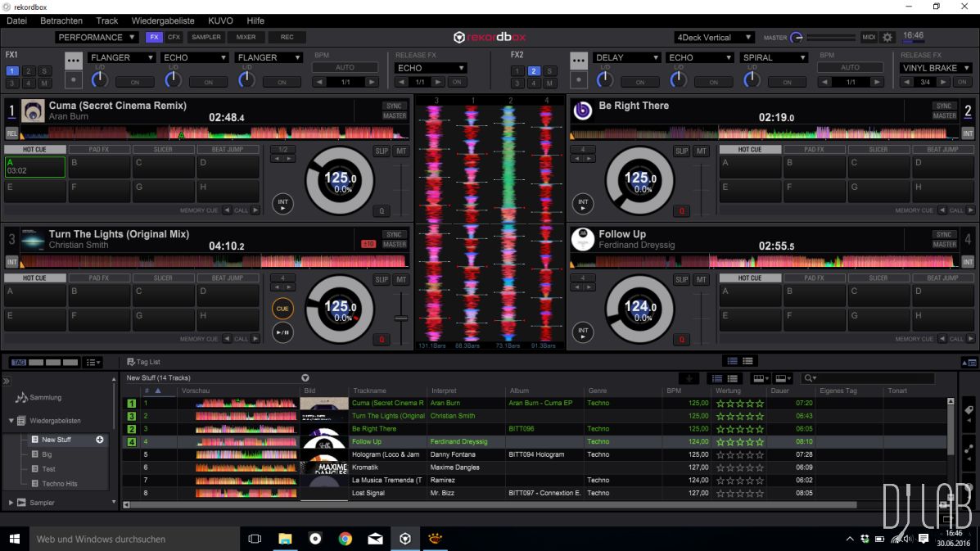Click the REC button in top bar
Viewport: 980px width, 551px height.
pos(287,38)
